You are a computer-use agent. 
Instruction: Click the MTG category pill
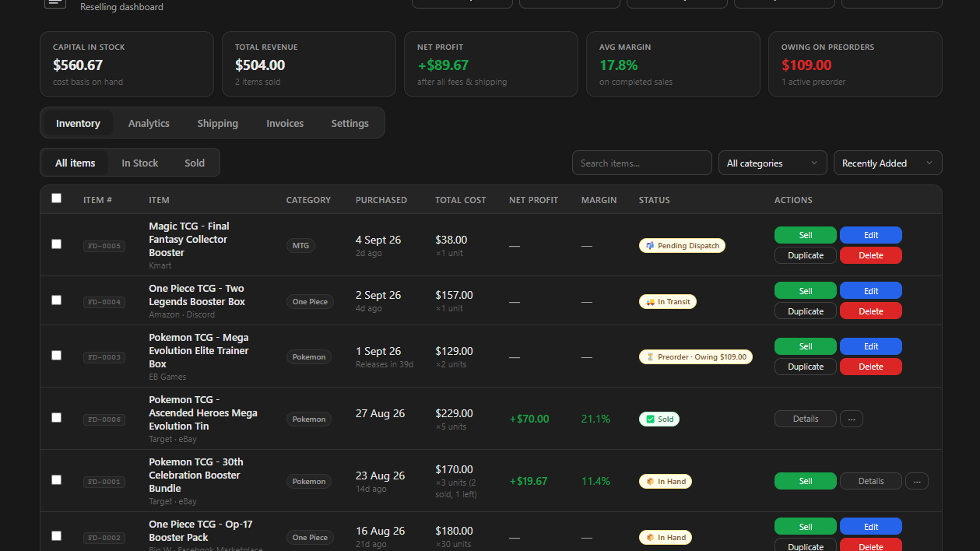300,245
